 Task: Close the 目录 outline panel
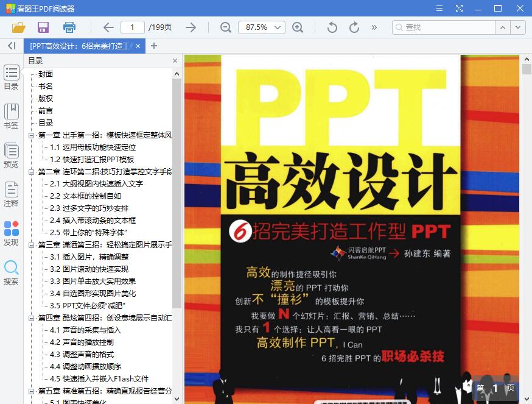pyautogui.click(x=175, y=60)
